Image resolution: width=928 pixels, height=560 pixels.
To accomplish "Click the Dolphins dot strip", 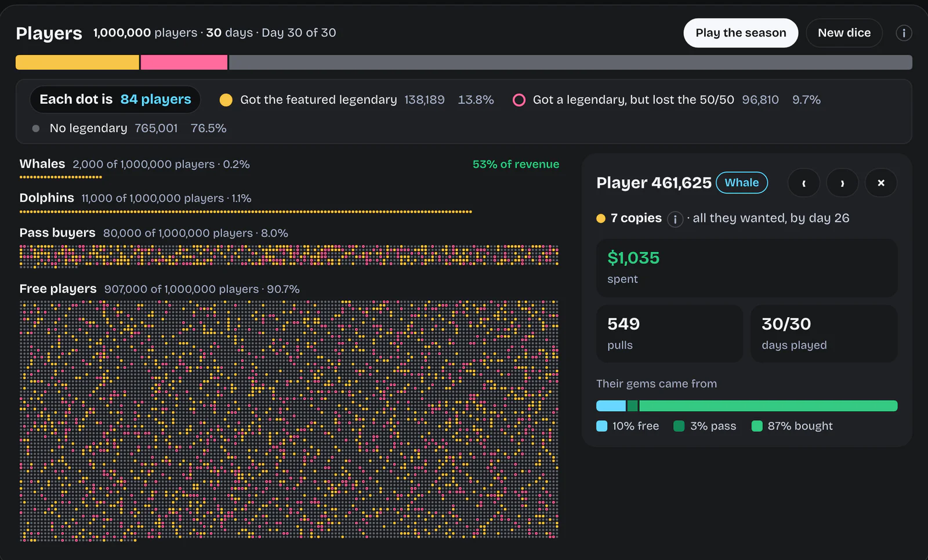I will tap(246, 212).
